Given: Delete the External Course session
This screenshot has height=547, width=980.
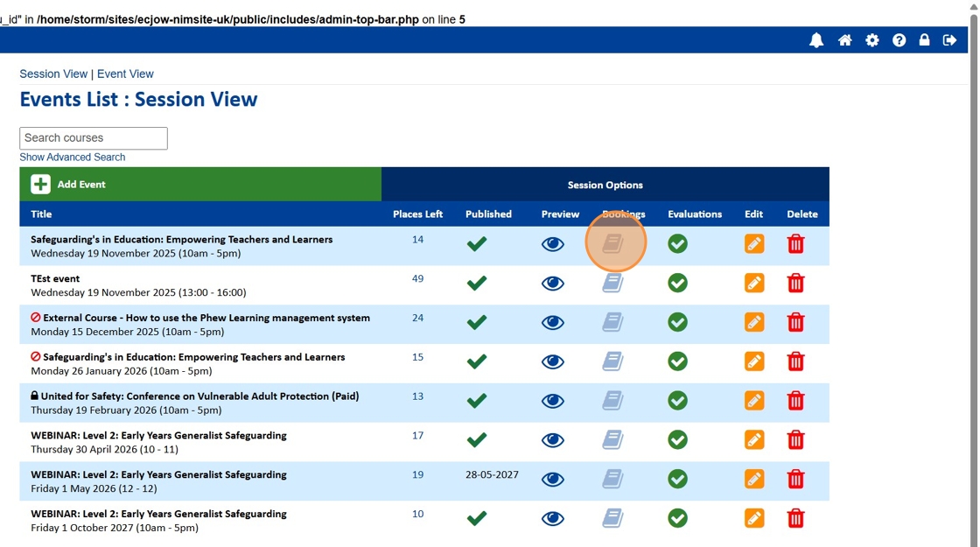Looking at the screenshot, I should [795, 323].
